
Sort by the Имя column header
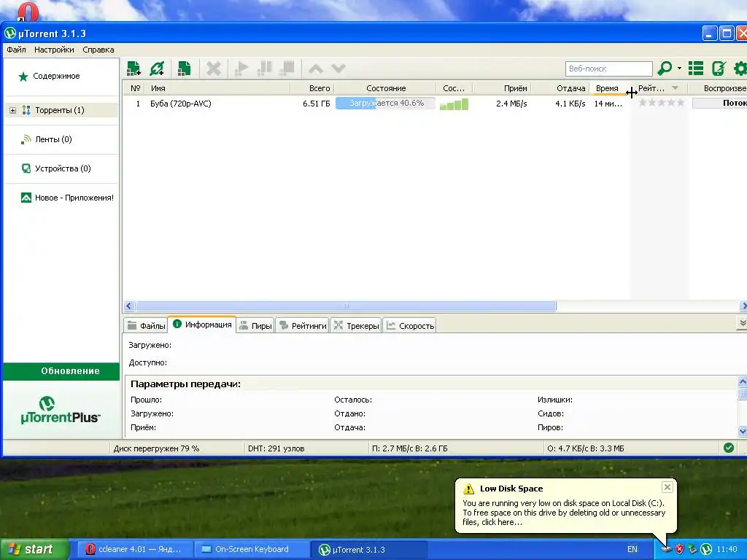(x=217, y=88)
